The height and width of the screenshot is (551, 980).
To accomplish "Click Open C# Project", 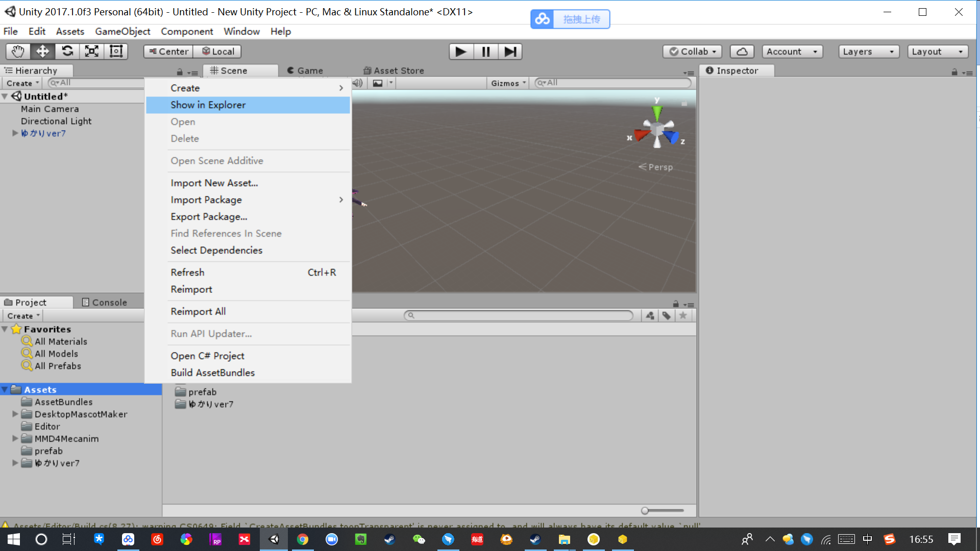I will click(248, 356).
